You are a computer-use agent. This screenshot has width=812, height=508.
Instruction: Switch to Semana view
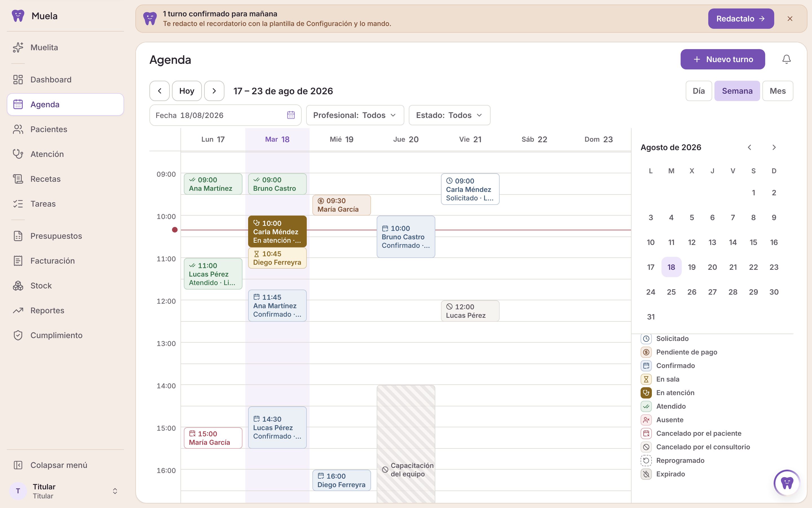click(x=737, y=91)
